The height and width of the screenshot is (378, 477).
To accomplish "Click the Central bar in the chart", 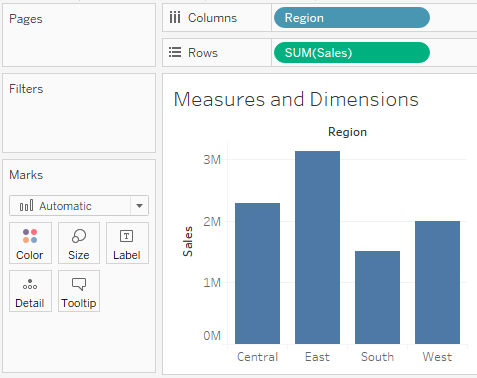I will click(257, 273).
